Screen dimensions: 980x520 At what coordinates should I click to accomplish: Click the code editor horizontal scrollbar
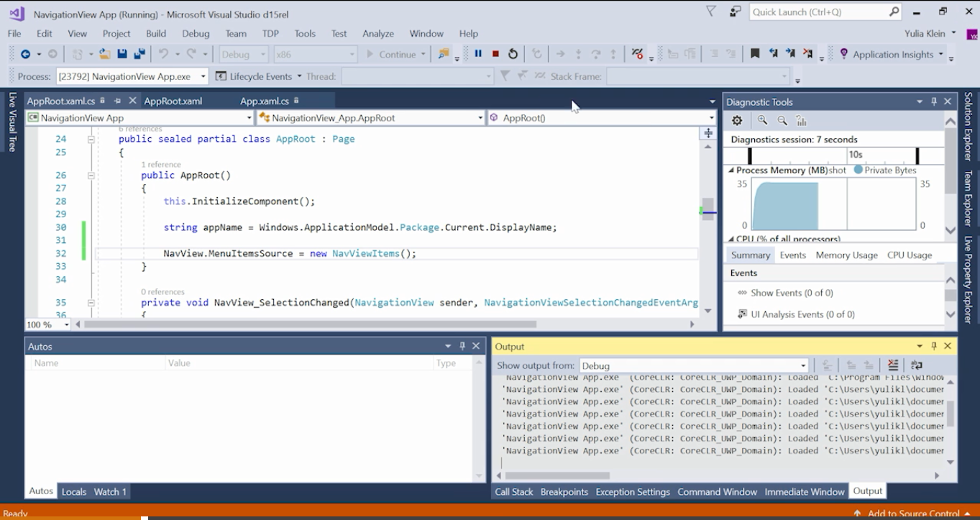[311, 324]
